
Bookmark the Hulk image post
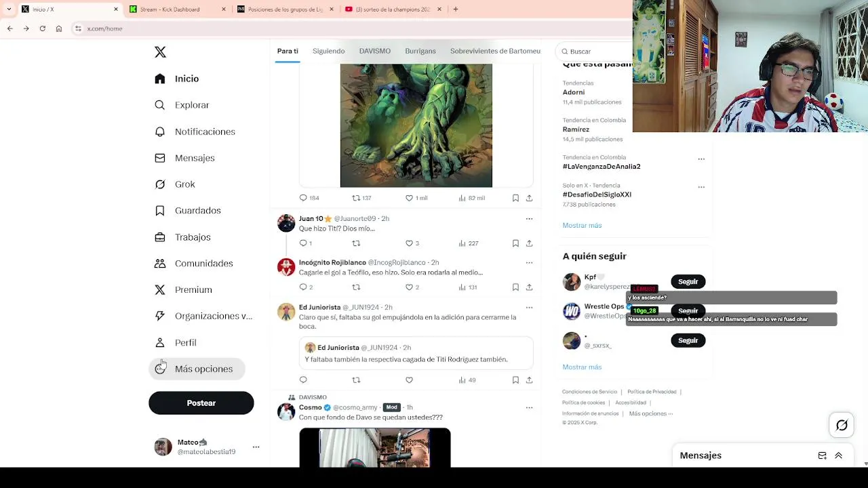click(515, 198)
